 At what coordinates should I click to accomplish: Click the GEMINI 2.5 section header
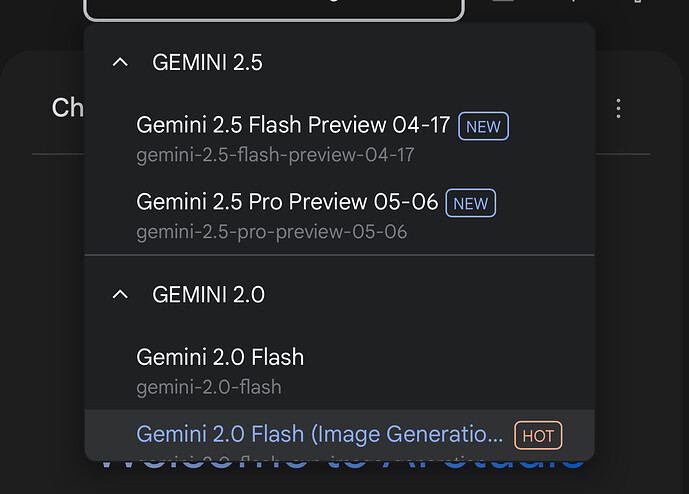[x=207, y=62]
